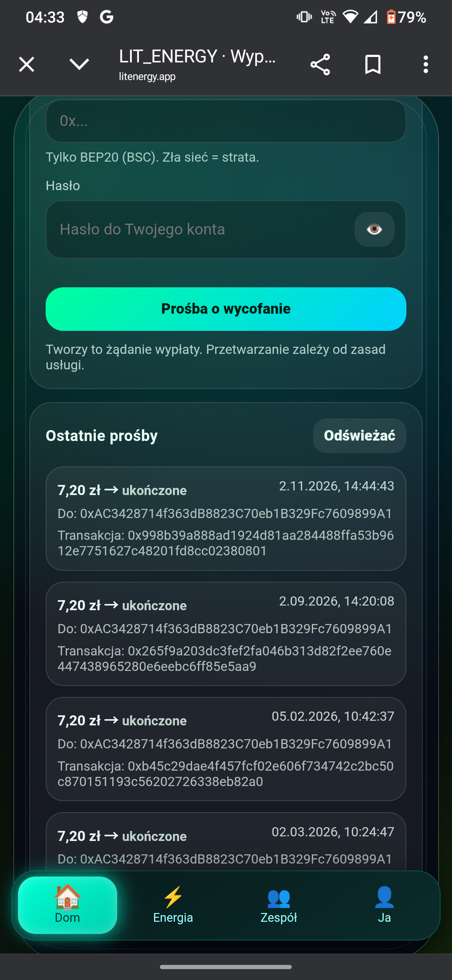Tap the battery indicator in status bar
452x980 pixels.
406,17
